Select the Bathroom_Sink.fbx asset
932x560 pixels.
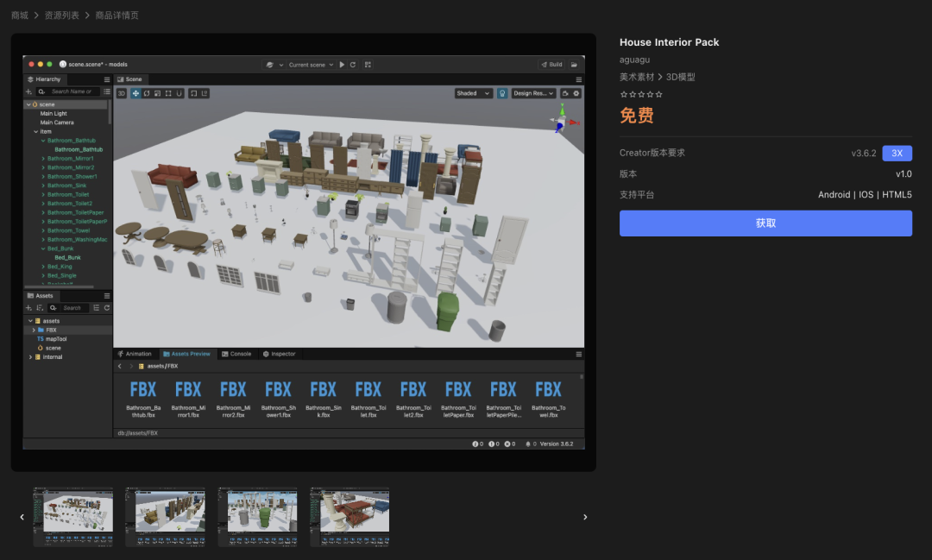(x=324, y=399)
